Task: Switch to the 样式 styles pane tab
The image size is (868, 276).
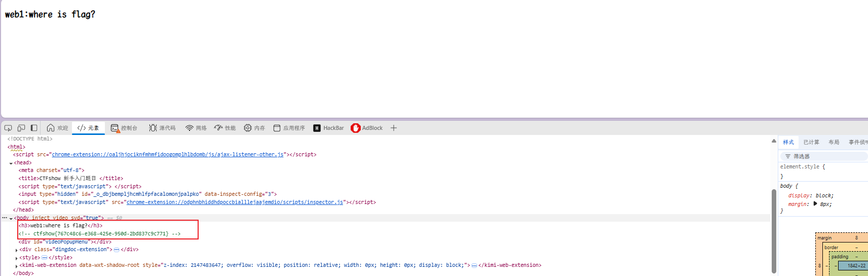Action: (x=788, y=142)
